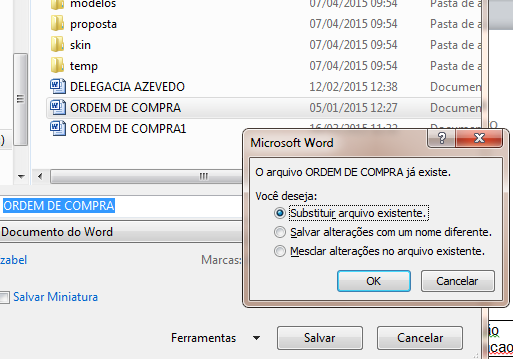Click OK in the Microsoft Word dialog

click(374, 281)
